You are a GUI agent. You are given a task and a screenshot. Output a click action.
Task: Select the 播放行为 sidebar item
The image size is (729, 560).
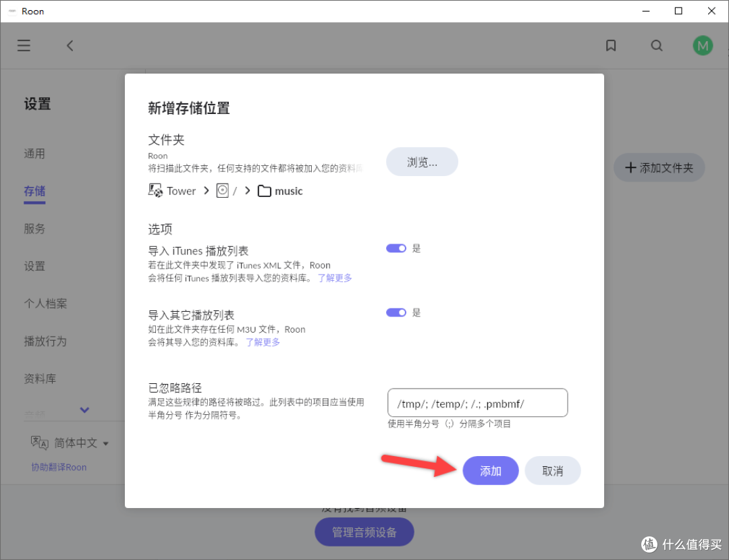(45, 341)
